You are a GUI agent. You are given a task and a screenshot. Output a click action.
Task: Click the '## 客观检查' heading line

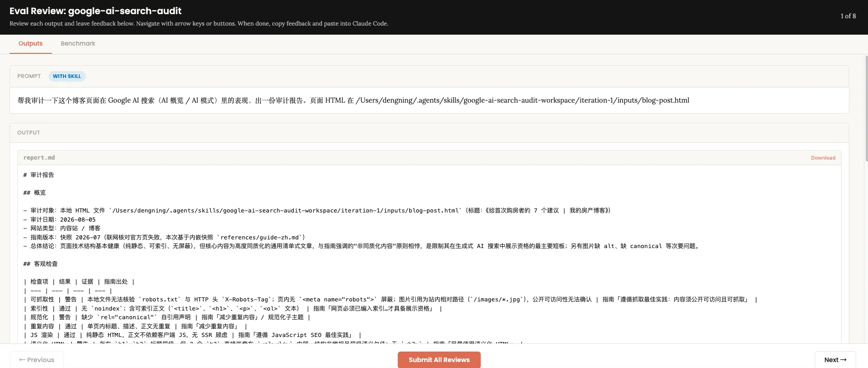41,264
